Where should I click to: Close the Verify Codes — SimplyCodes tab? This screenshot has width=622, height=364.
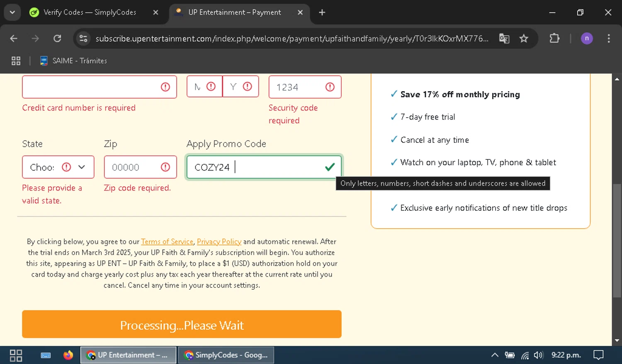point(155,12)
